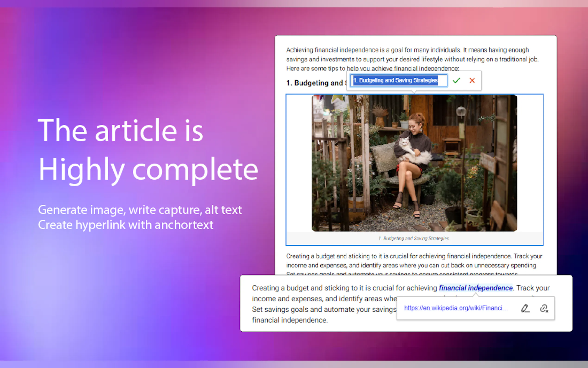Screen dimensions: 588x368
Task: Click the bold italic financial independence anchor text
Action: [x=475, y=288]
